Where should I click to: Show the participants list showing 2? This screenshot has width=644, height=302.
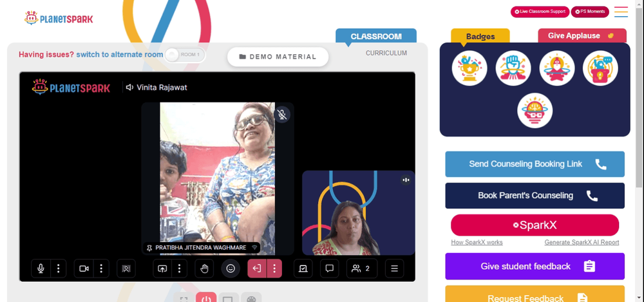point(362,269)
